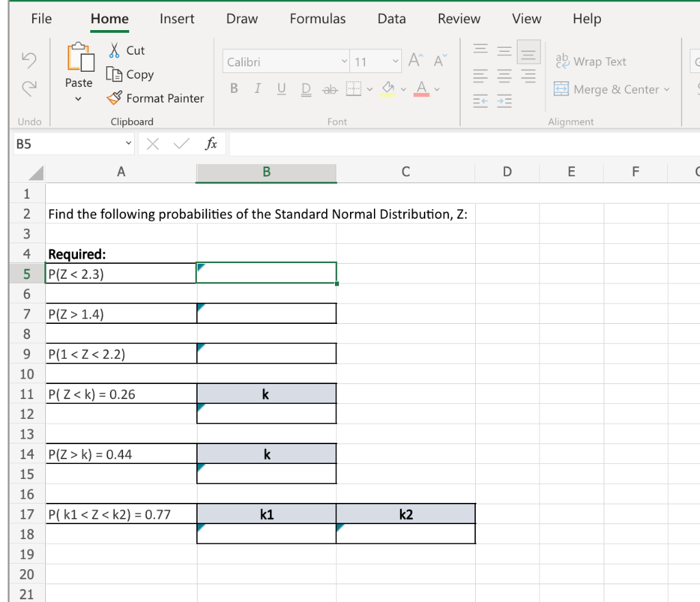700x602 pixels.
Task: Switch to the Review tab
Action: 459,18
